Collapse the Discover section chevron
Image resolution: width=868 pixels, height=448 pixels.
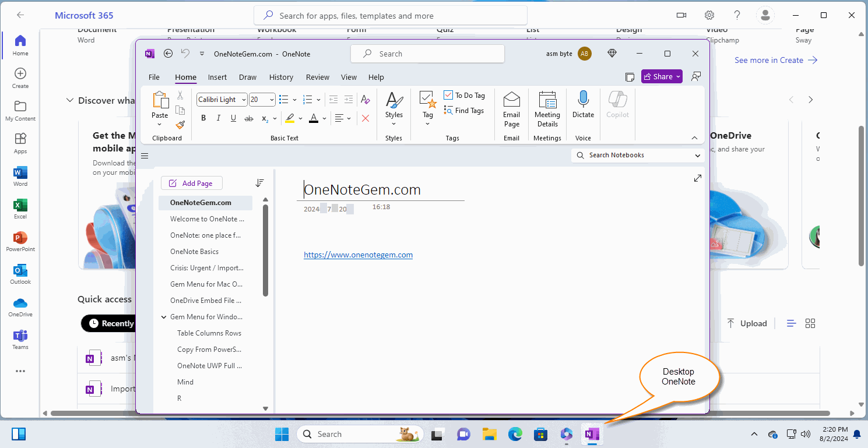tap(70, 100)
